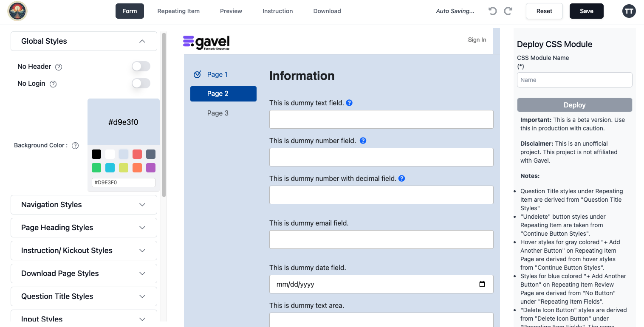Viewport: 644px width, 327px height.
Task: Click the Auto Saving status text
Action: click(455, 11)
